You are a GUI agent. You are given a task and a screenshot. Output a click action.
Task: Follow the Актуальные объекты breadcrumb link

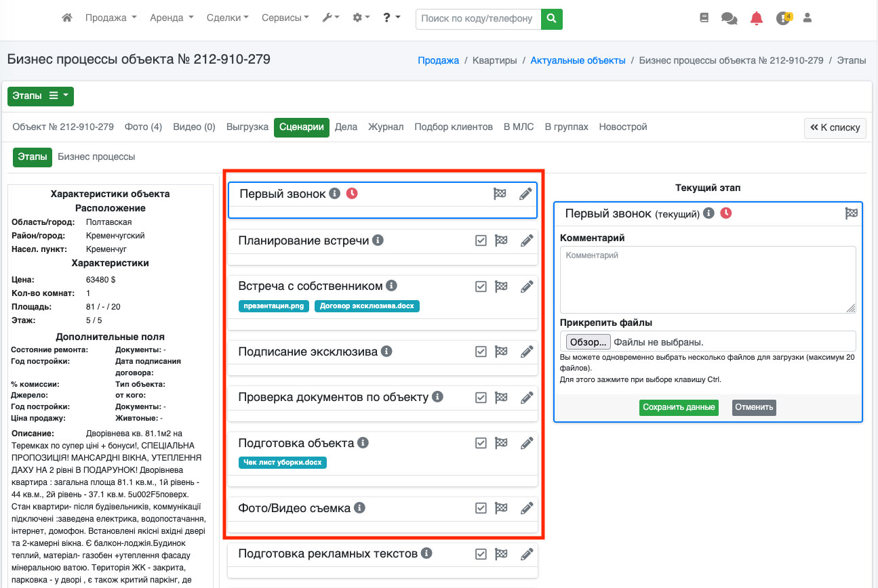pos(578,60)
